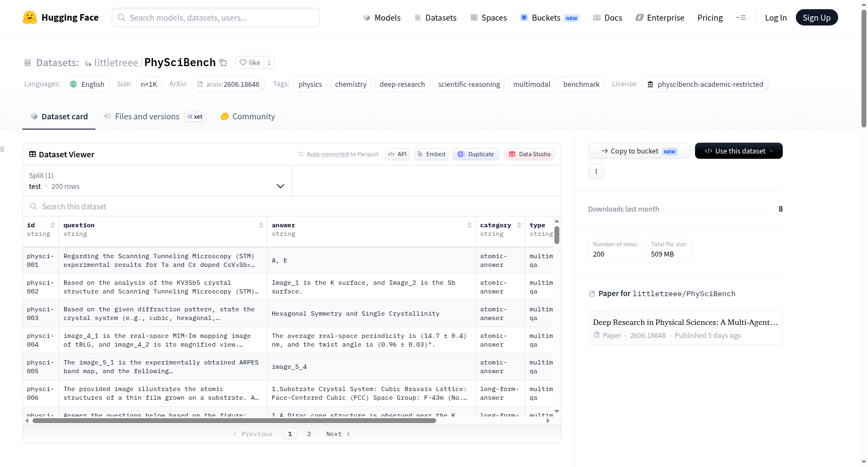The image size is (868, 467).
Task: Select the 'Hexagonal Symmetry and Single Crystallinity' cell
Action: point(372,314)
